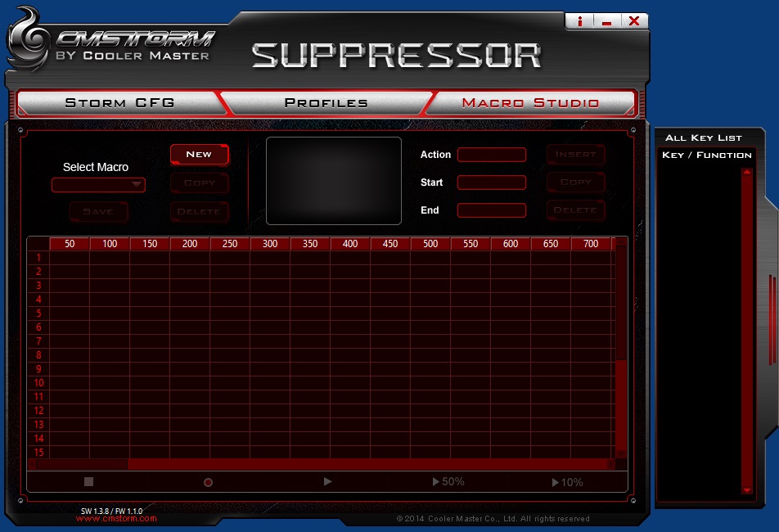Focus the Start time input field
779x532 pixels.
click(x=491, y=183)
